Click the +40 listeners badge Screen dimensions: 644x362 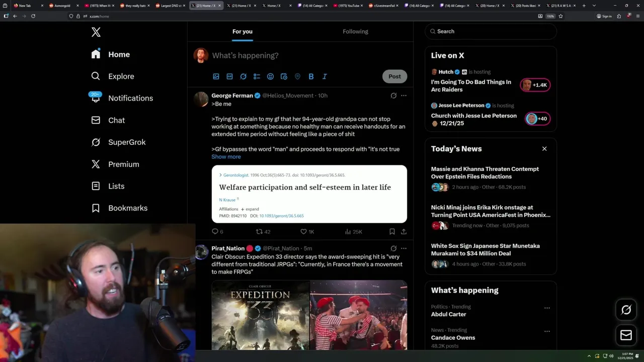[x=537, y=119]
